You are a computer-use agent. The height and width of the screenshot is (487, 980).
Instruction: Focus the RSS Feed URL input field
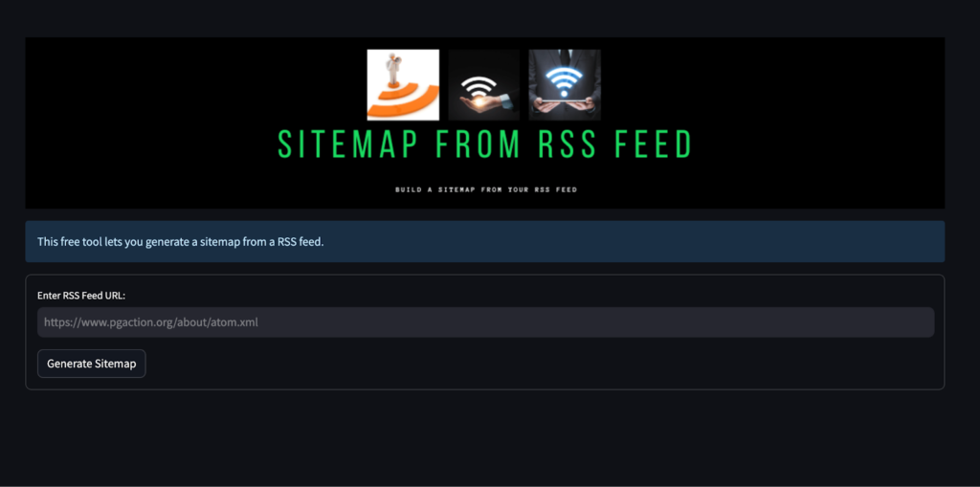click(485, 322)
